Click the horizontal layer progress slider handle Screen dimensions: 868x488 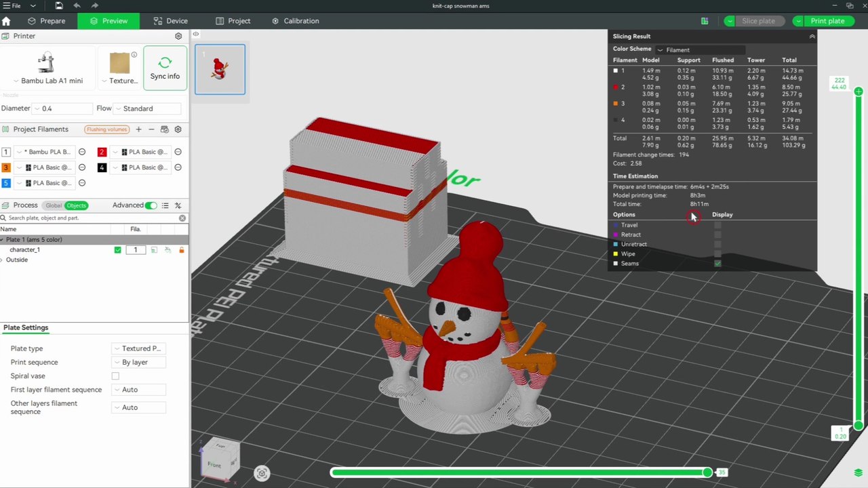pyautogui.click(x=707, y=472)
